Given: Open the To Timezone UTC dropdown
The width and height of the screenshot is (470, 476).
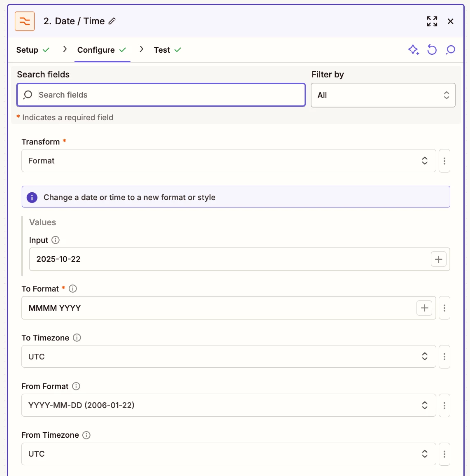Looking at the screenshot, I should [228, 357].
